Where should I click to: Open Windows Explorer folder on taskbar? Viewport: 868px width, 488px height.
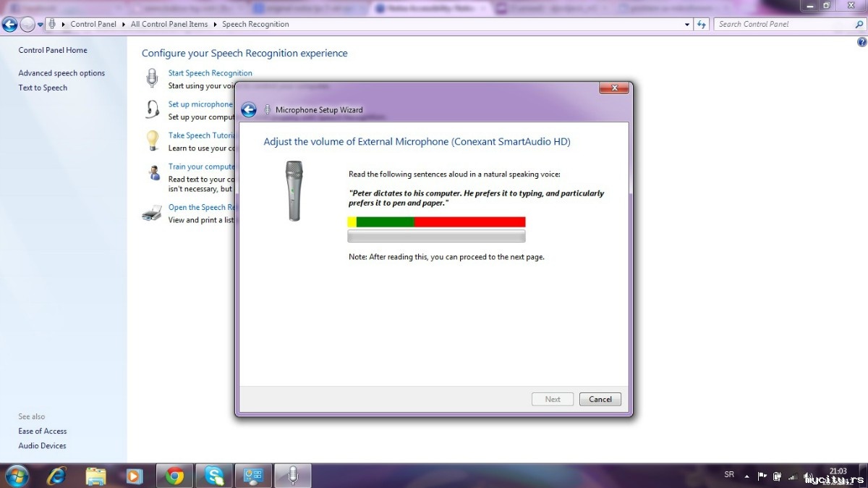[95, 476]
